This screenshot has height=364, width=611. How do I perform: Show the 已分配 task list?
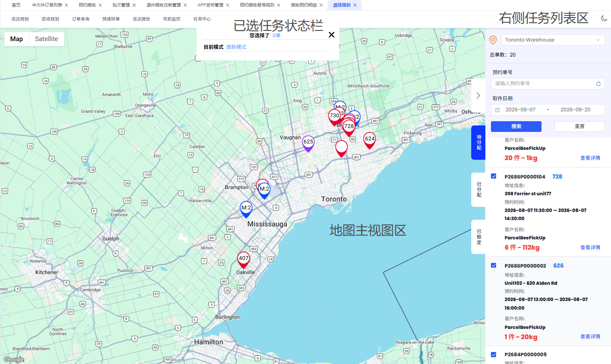tap(479, 190)
